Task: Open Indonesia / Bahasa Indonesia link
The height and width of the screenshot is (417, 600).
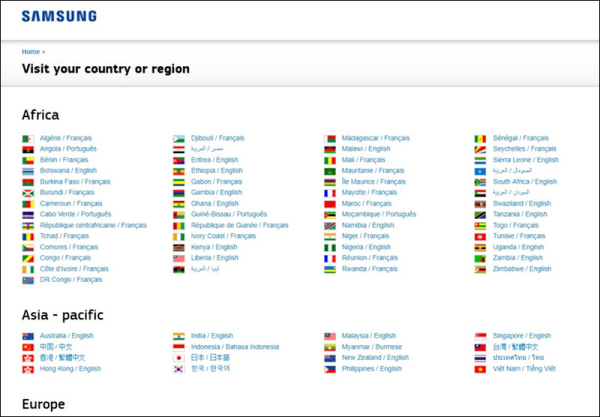Action: click(x=235, y=347)
